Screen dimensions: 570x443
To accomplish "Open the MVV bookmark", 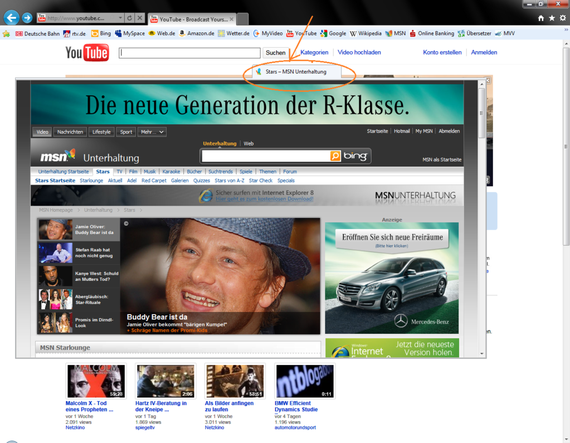I will tap(505, 33).
